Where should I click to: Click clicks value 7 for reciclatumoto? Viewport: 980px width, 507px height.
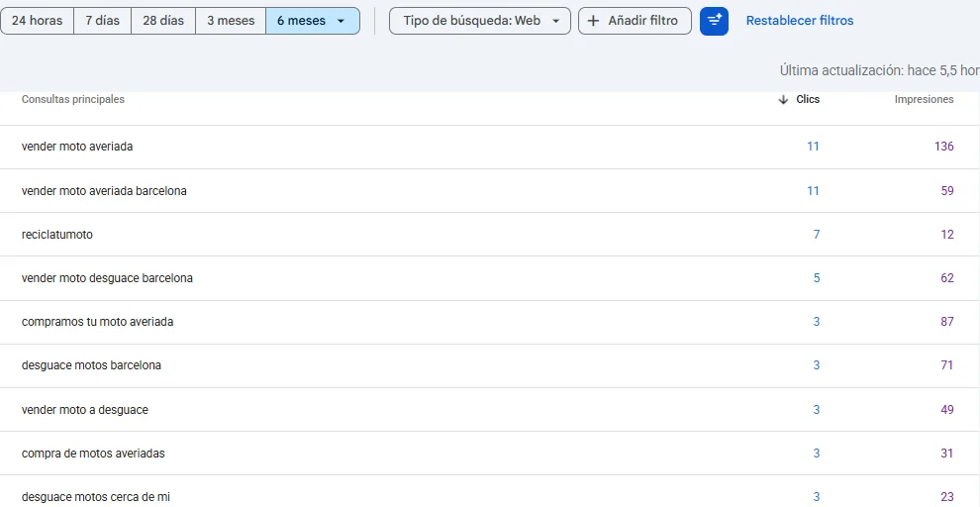click(817, 235)
